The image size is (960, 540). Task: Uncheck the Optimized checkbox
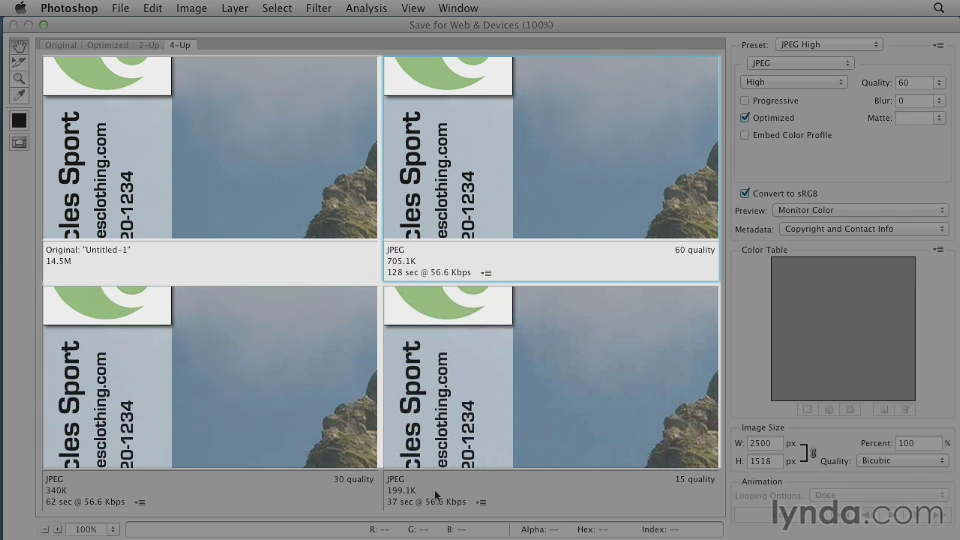pyautogui.click(x=745, y=118)
